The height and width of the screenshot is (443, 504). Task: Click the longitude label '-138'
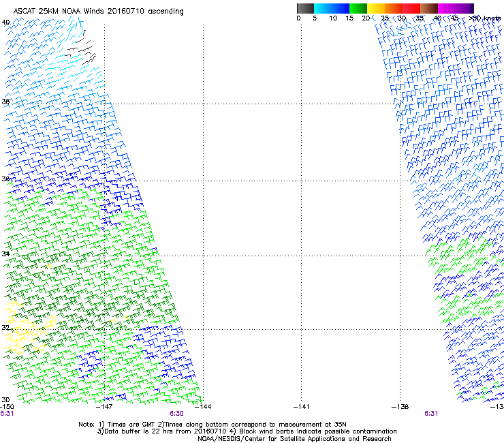(x=400, y=407)
